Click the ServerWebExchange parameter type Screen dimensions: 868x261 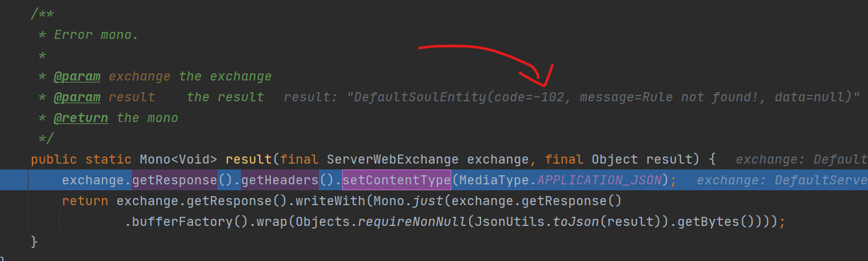(393, 159)
